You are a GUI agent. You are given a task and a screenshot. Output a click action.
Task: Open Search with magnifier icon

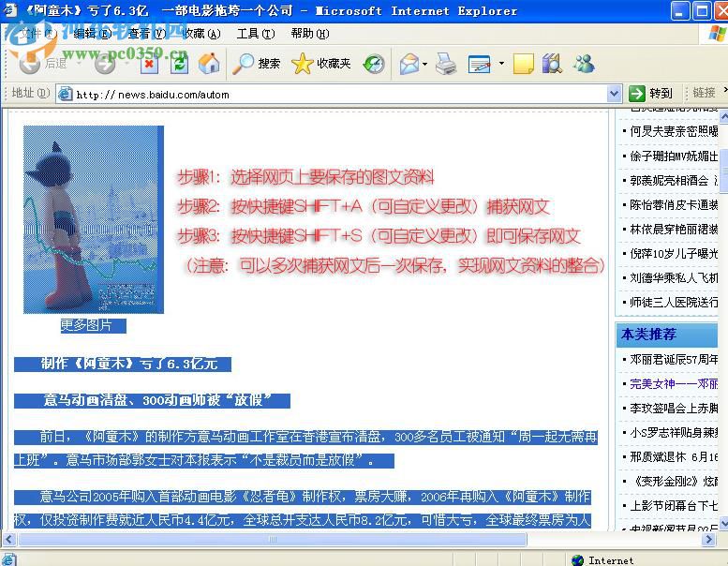coord(257,64)
